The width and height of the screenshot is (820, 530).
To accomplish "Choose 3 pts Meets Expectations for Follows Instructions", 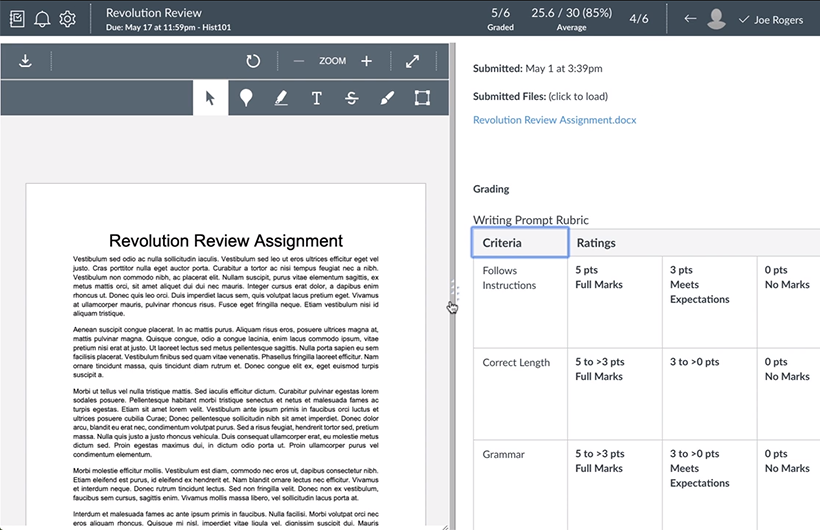I will tap(709, 302).
